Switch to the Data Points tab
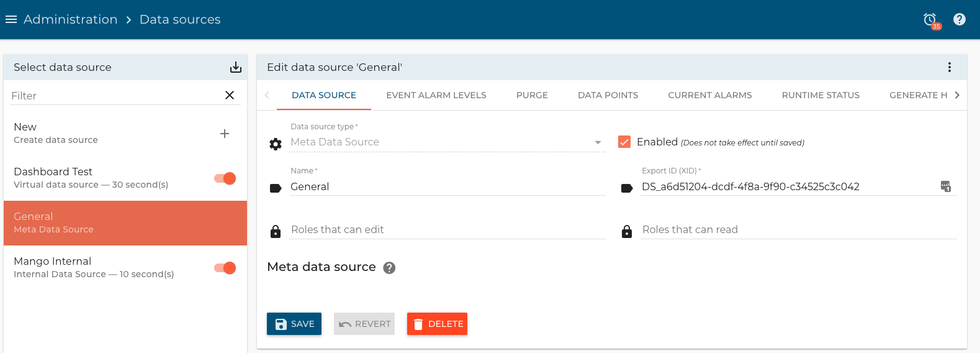This screenshot has width=980, height=353. click(x=608, y=95)
